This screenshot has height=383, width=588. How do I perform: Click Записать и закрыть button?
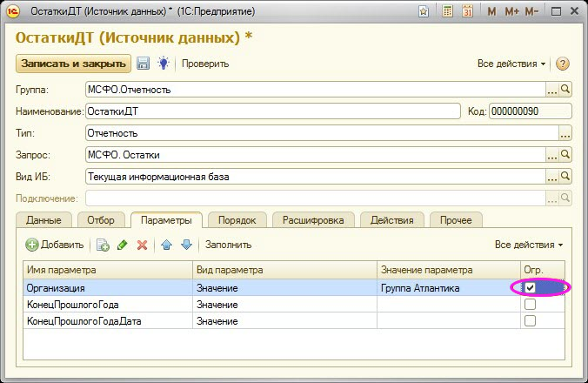coord(73,64)
